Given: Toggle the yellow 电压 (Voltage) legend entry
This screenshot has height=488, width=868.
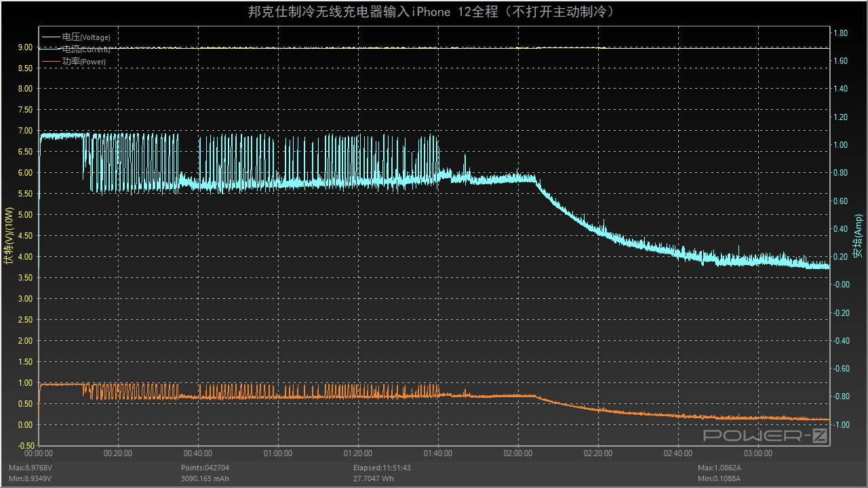Looking at the screenshot, I should coord(85,37).
